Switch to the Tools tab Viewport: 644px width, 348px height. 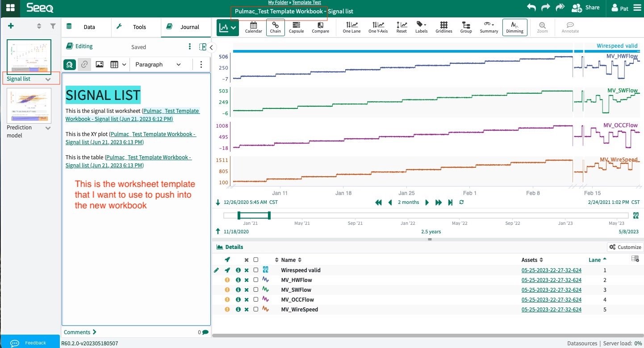136,27
